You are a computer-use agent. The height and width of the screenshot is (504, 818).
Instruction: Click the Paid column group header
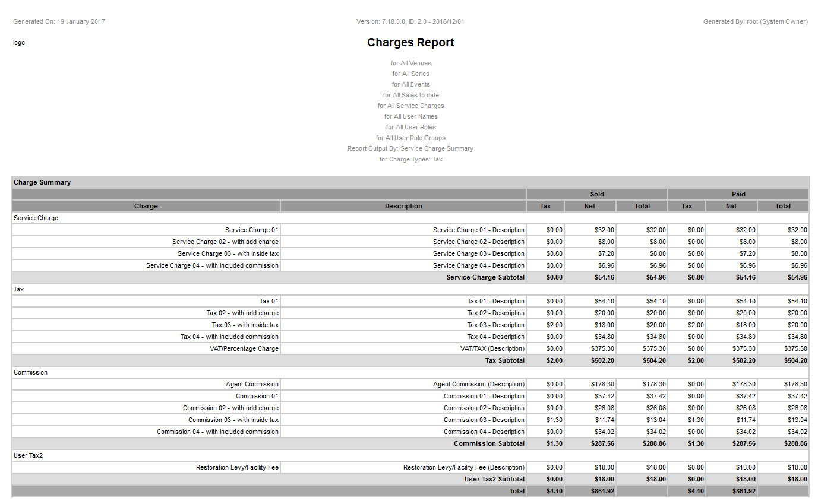(x=738, y=194)
